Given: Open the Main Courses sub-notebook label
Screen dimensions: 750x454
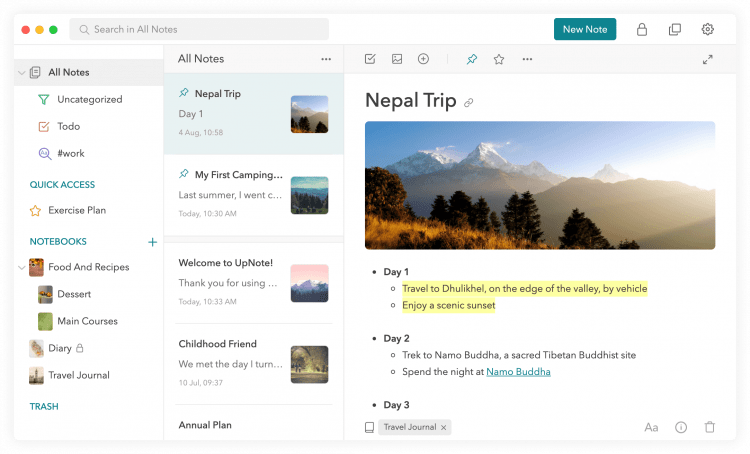Looking at the screenshot, I should pyautogui.click(x=87, y=321).
